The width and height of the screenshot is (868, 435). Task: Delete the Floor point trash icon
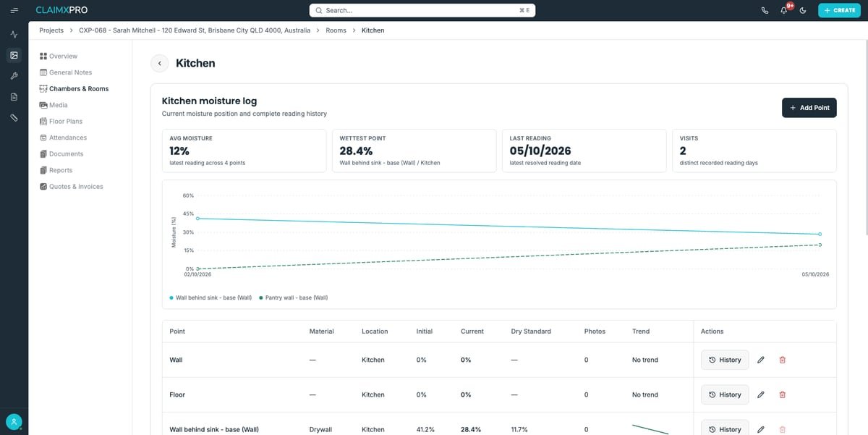point(782,394)
